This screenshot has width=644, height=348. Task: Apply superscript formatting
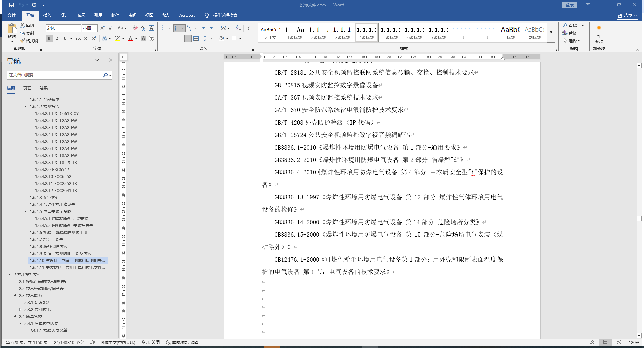pos(94,38)
